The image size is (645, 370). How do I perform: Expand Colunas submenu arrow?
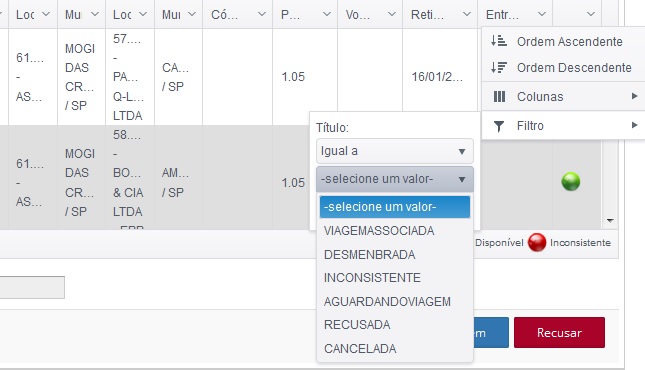coord(634,96)
